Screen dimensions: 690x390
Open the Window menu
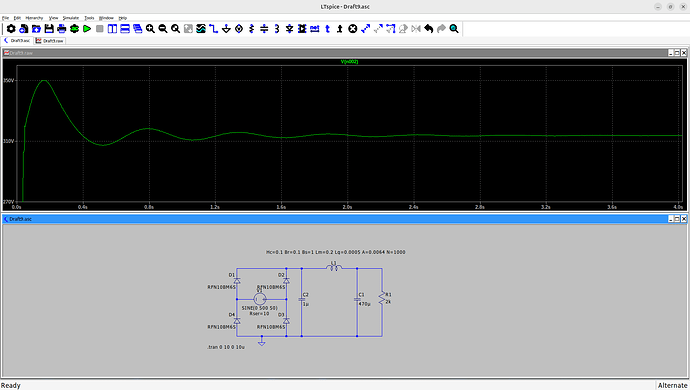(x=106, y=18)
